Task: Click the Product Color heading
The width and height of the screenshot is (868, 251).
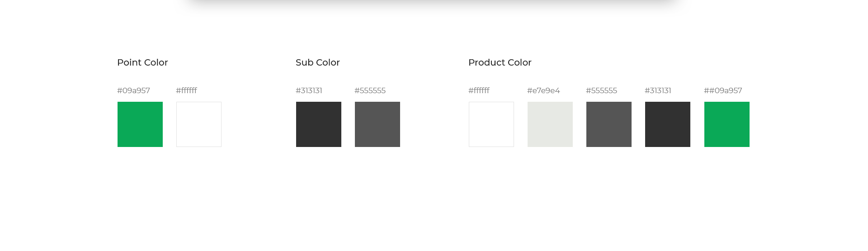Action: click(x=500, y=62)
